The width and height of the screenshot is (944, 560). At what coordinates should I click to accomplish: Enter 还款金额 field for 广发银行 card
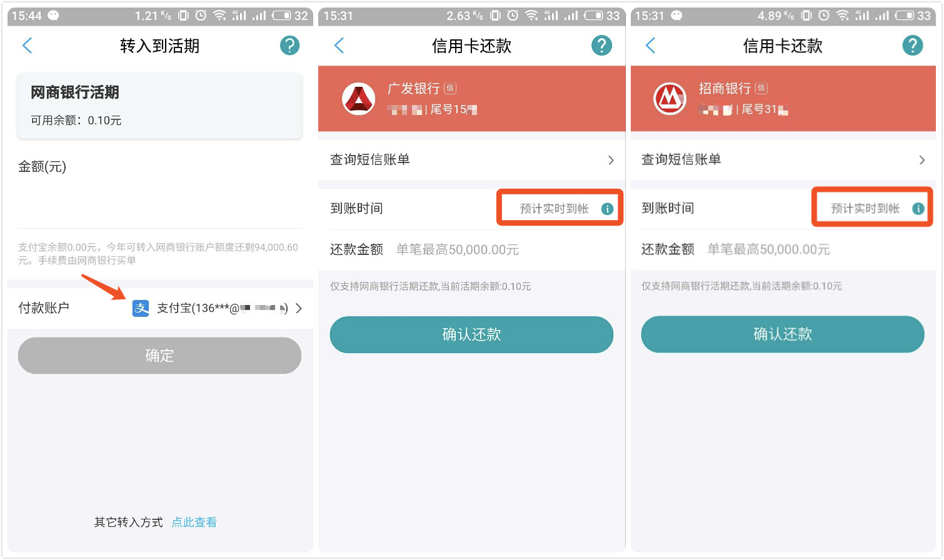[488, 250]
